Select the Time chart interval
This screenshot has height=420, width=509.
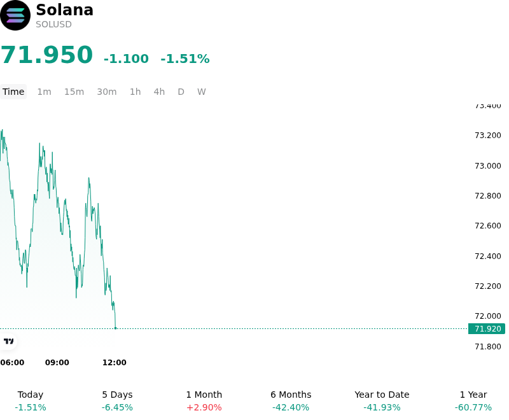pos(13,92)
